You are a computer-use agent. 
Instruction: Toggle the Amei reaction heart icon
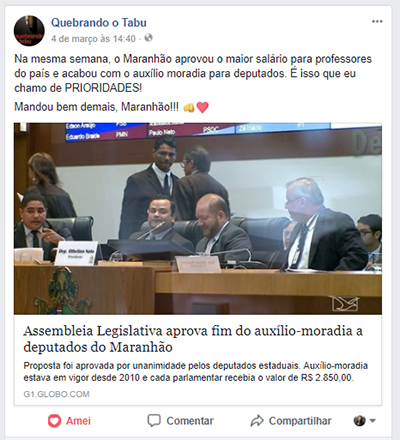(54, 421)
